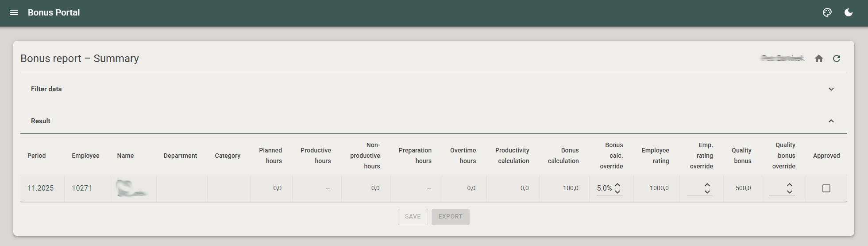This screenshot has height=246, width=868.
Task: Decrease Quality bonus override value
Action: [x=789, y=192]
